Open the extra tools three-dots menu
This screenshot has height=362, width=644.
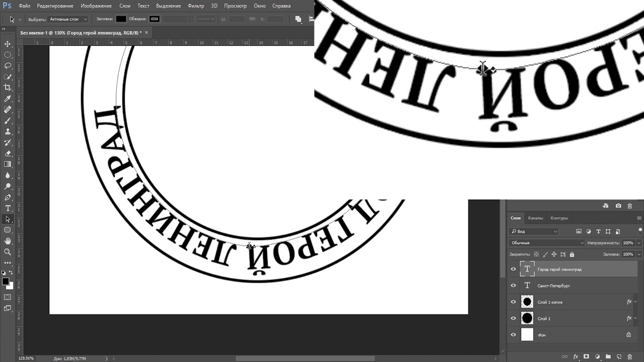8,263
